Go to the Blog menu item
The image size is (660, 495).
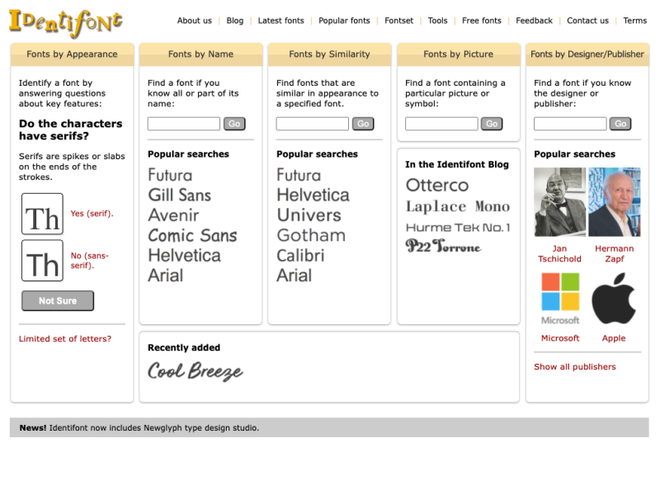click(235, 21)
